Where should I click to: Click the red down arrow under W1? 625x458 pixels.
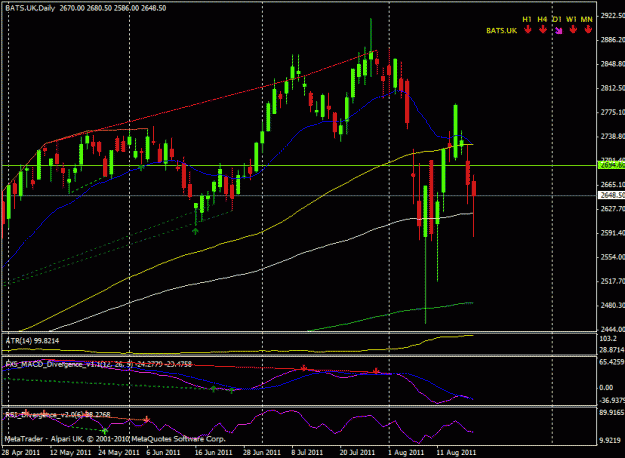573,29
